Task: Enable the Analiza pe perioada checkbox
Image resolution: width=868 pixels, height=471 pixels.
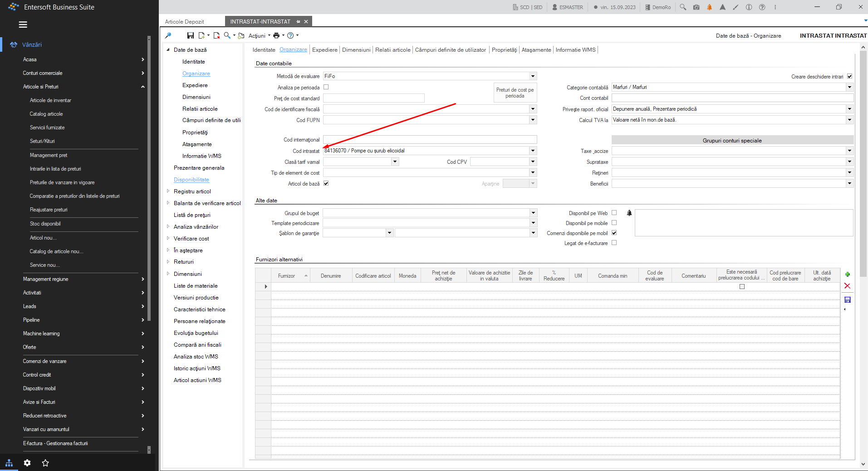Action: point(326,87)
